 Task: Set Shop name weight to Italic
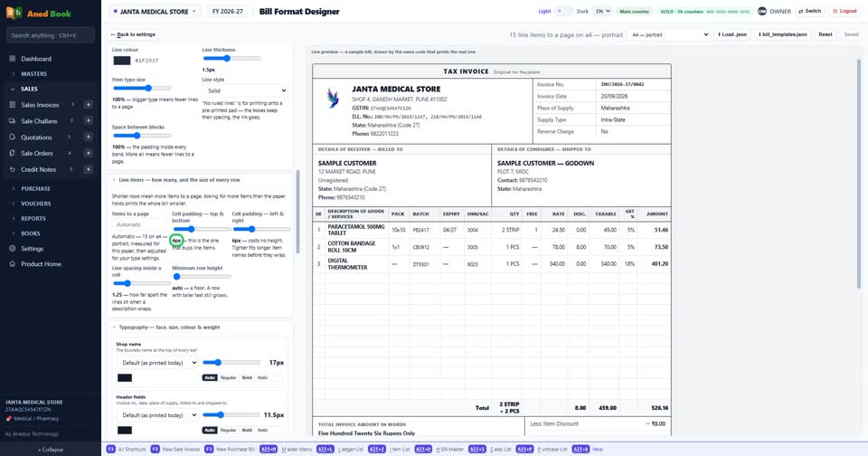pyautogui.click(x=262, y=378)
